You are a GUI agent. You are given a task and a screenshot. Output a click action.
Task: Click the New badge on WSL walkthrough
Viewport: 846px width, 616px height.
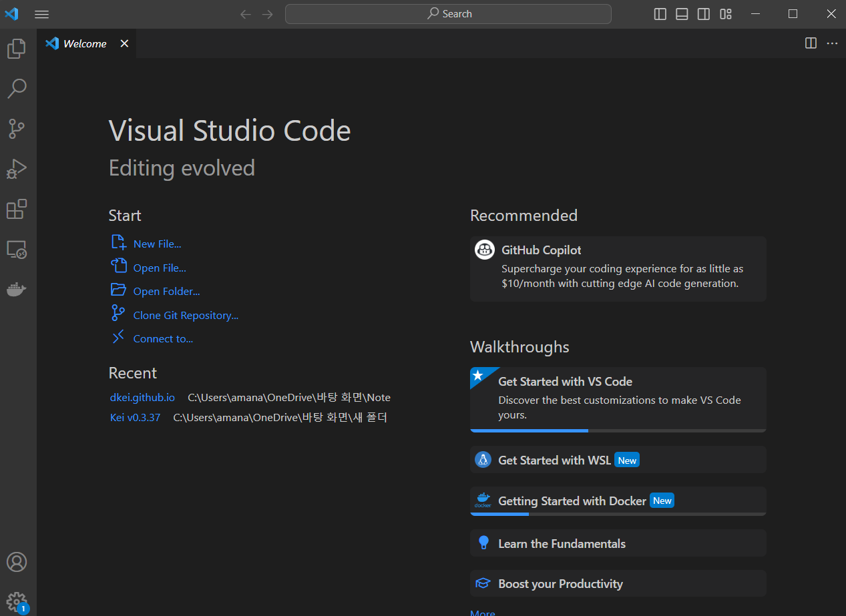[x=627, y=460]
